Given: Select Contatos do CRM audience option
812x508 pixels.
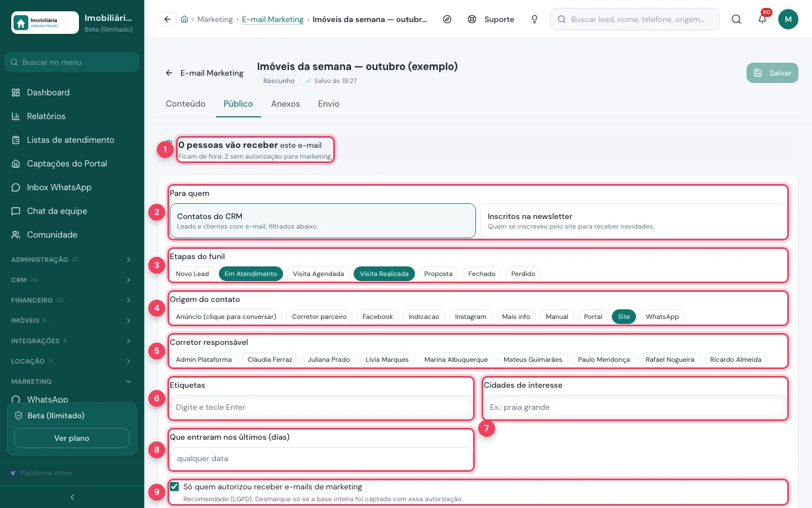Looking at the screenshot, I should coord(323,221).
